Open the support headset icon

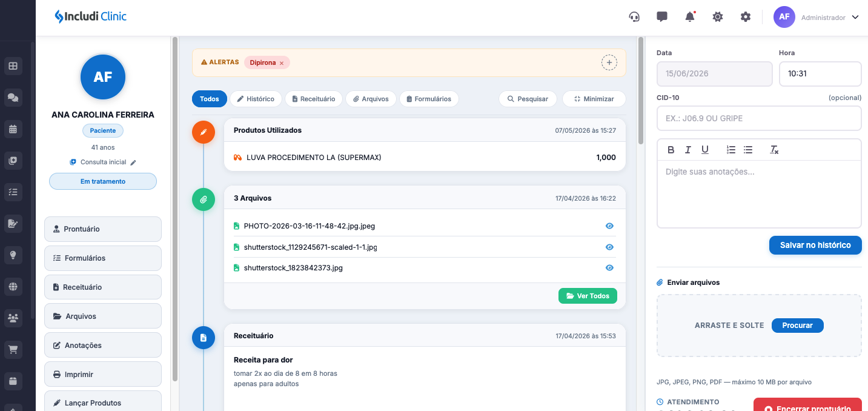(x=634, y=17)
